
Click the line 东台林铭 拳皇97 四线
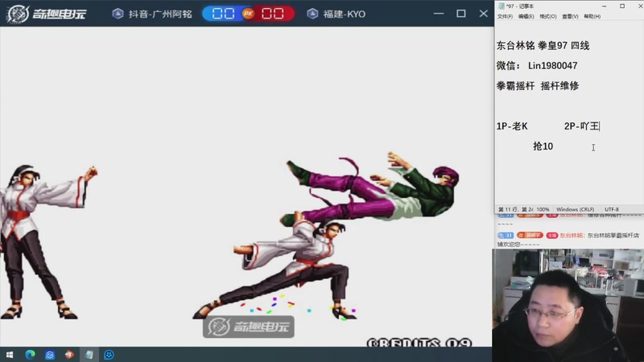(543, 46)
